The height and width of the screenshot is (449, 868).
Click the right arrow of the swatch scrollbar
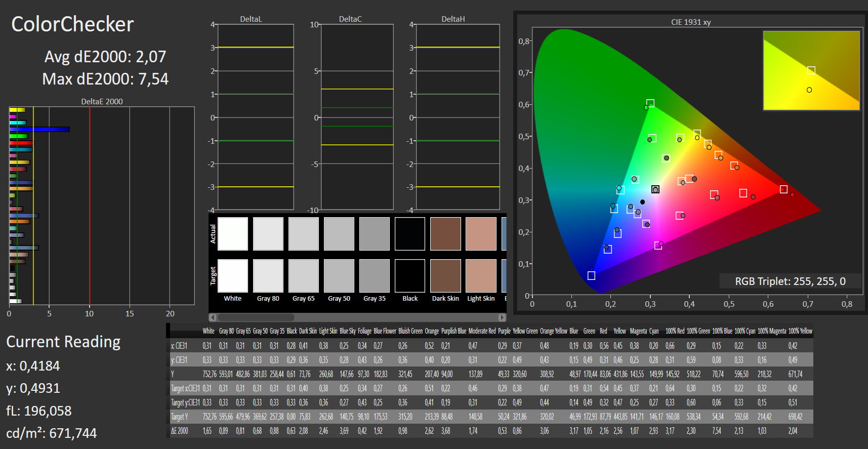[x=502, y=317]
